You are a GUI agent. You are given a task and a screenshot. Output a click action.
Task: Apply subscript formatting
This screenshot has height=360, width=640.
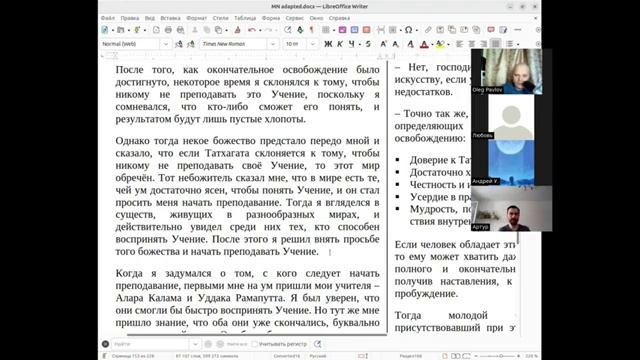click(x=396, y=44)
